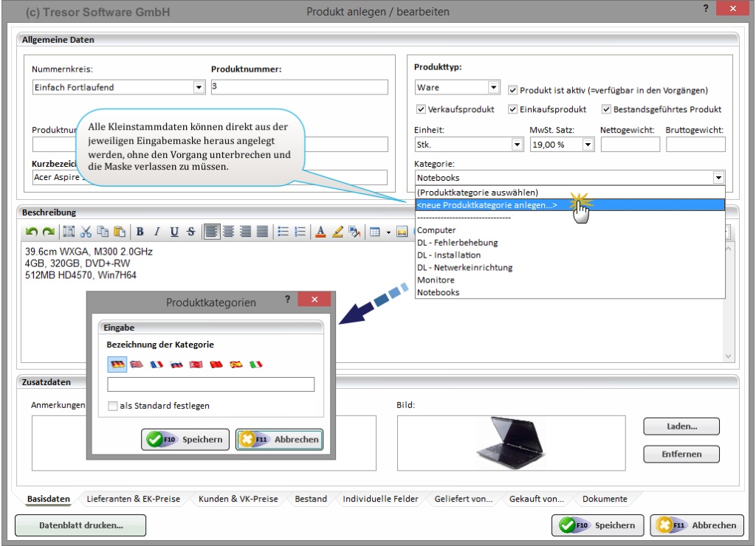Select the Turkish flag language
The image size is (756, 546).
196,364
